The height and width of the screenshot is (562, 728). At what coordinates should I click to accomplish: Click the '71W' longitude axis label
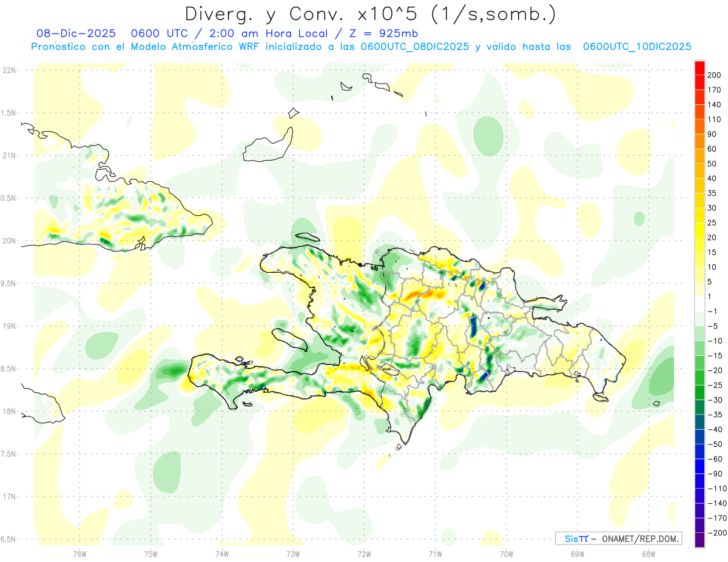[435, 554]
